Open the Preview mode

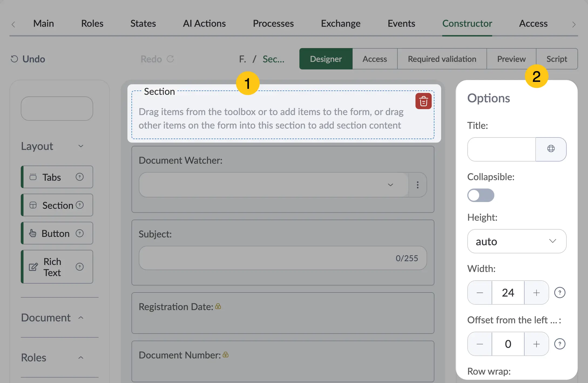pos(511,59)
